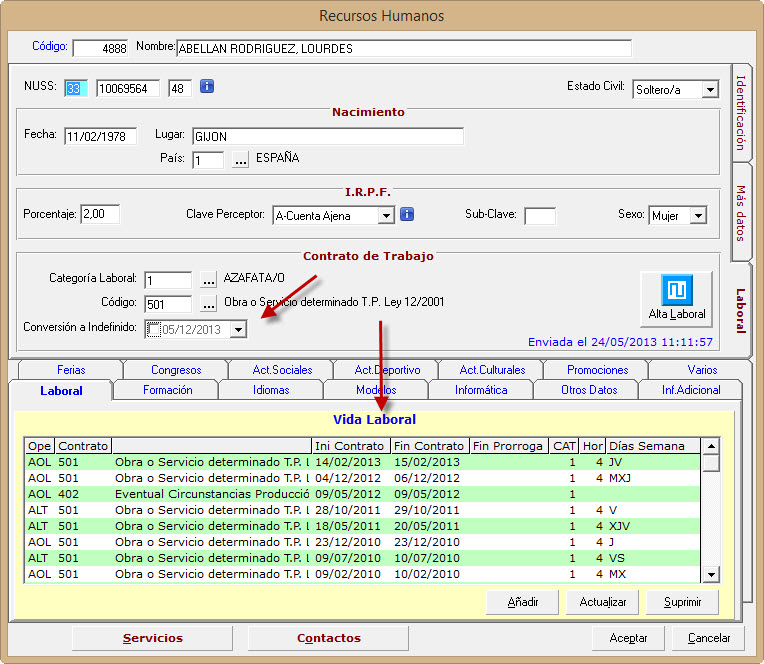Select row with Ini Contrato 23/12/2010
764x664 pixels.
coord(363,542)
